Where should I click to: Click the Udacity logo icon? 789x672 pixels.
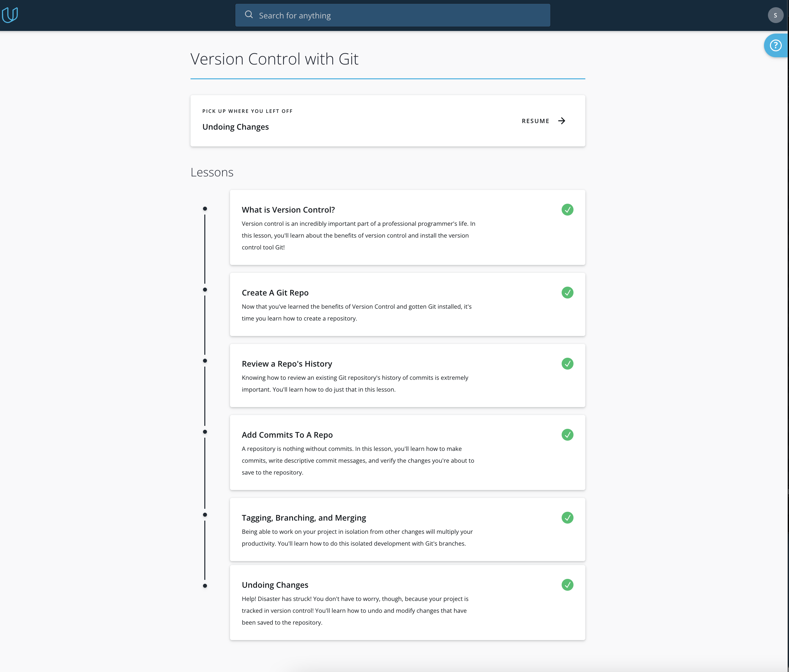[10, 15]
